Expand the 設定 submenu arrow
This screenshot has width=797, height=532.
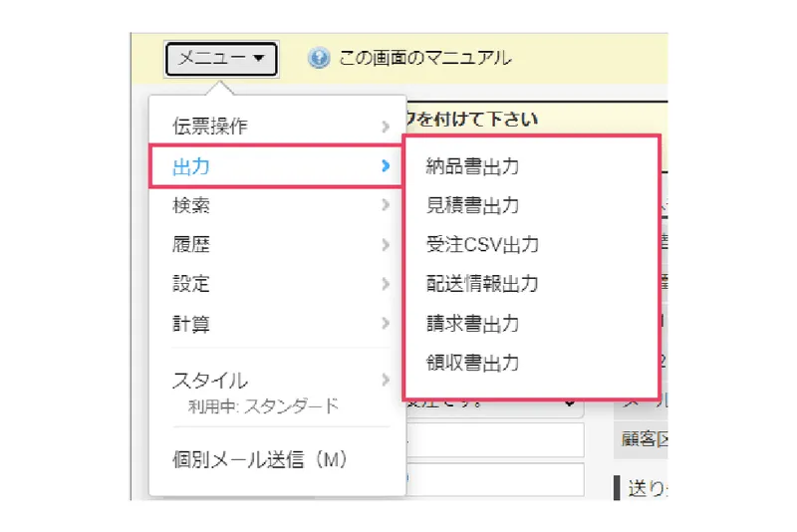click(386, 284)
